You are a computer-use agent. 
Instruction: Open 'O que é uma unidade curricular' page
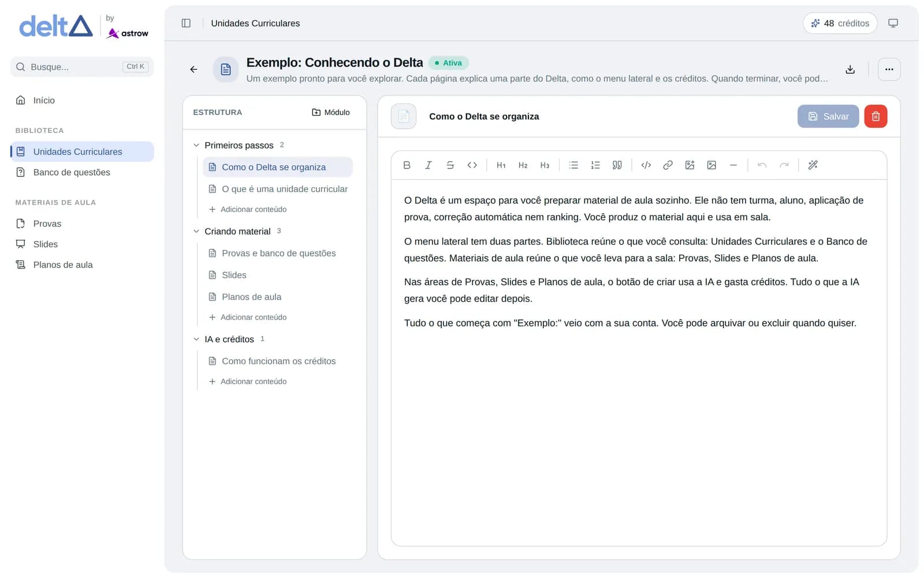[278, 189]
